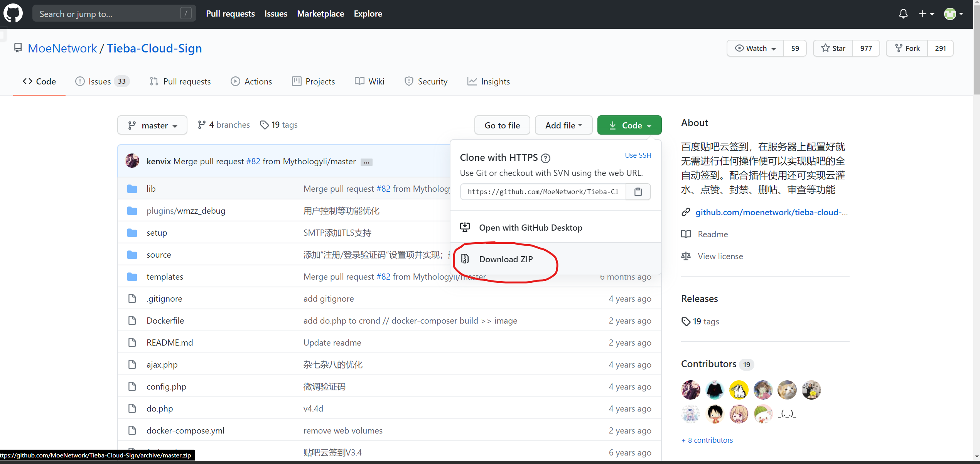Open the github.com/moenetwork website link in About
980x464 pixels.
point(771,212)
